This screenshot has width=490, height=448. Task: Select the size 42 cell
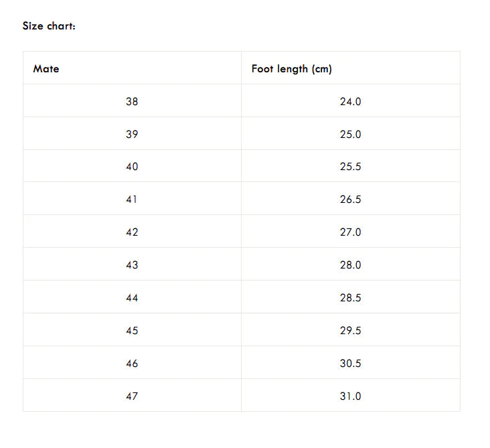(x=132, y=232)
